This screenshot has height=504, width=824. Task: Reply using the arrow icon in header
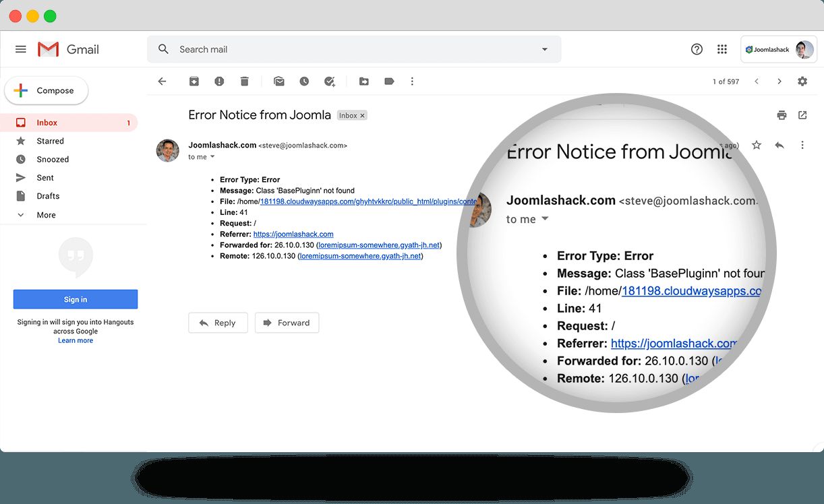779,145
